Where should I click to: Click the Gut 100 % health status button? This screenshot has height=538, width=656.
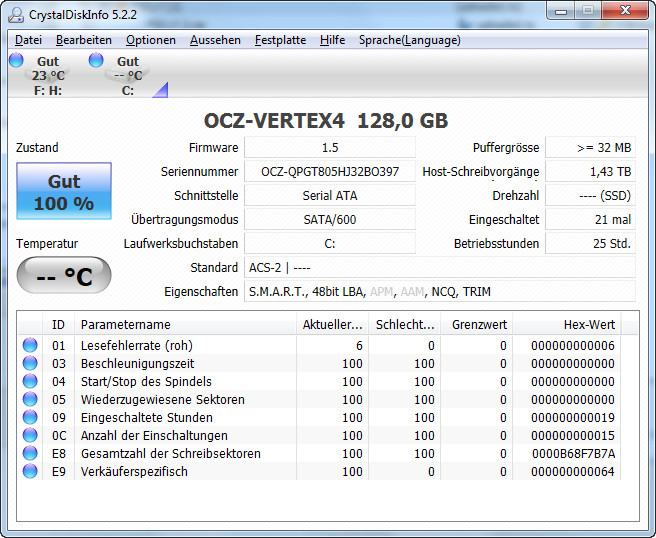point(64,191)
